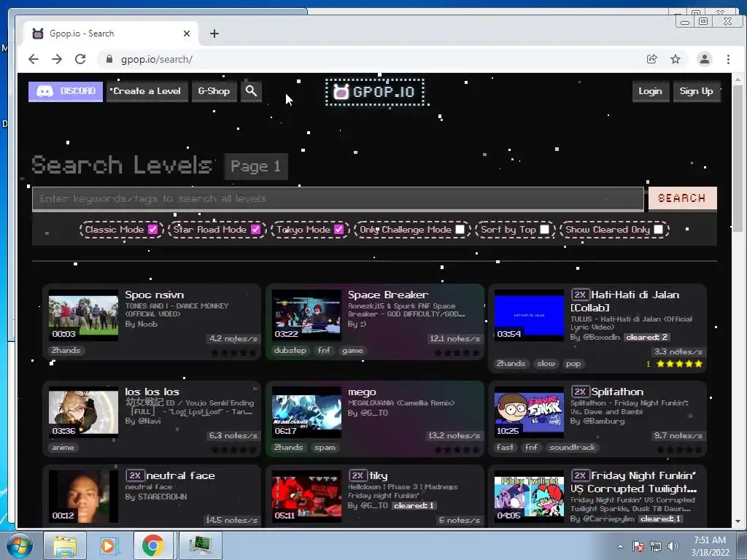Image resolution: width=747 pixels, height=560 pixels.
Task: Toggle Classic Mode checkbox
Action: click(x=152, y=229)
